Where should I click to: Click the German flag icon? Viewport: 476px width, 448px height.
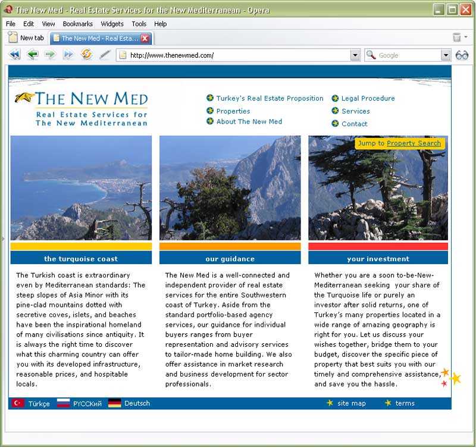114,403
